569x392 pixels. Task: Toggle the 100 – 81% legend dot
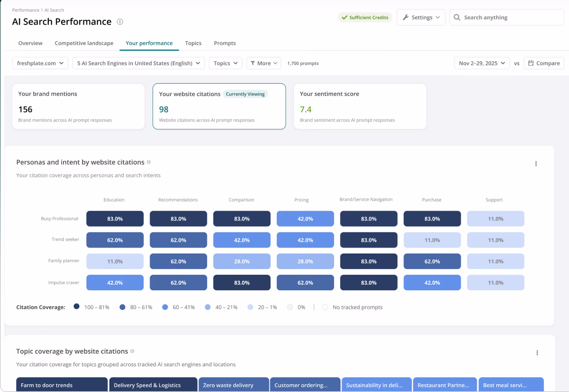76,307
